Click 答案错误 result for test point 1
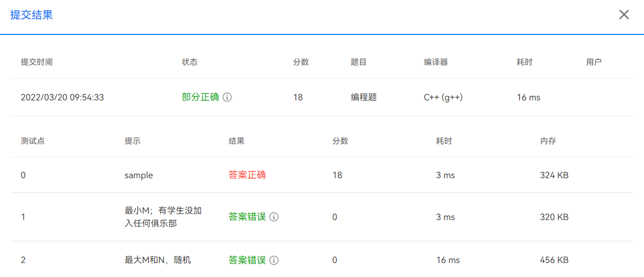Viewport: 644px width, 277px height. click(x=247, y=217)
